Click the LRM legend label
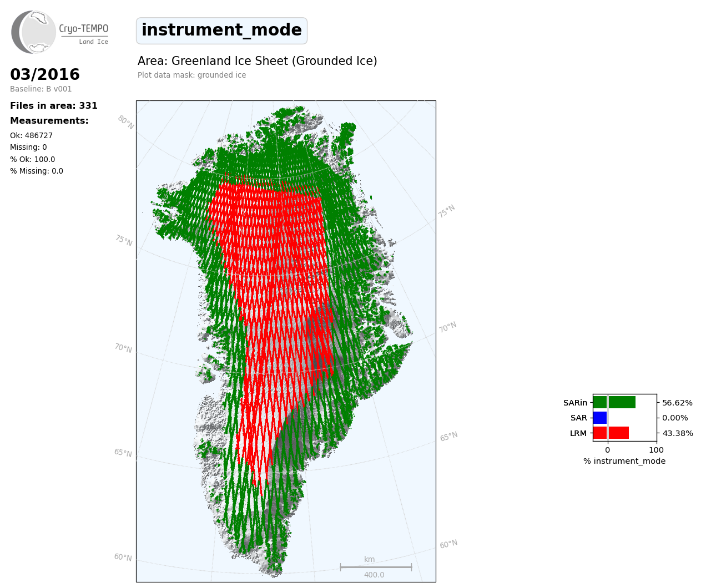The width and height of the screenshot is (706, 588). coord(578,433)
